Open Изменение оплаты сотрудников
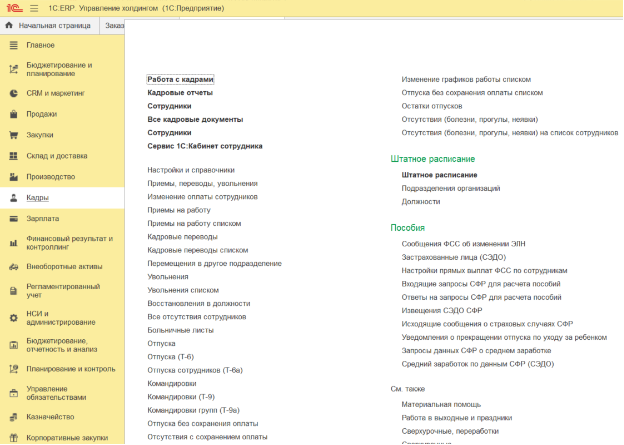 [x=203, y=197]
